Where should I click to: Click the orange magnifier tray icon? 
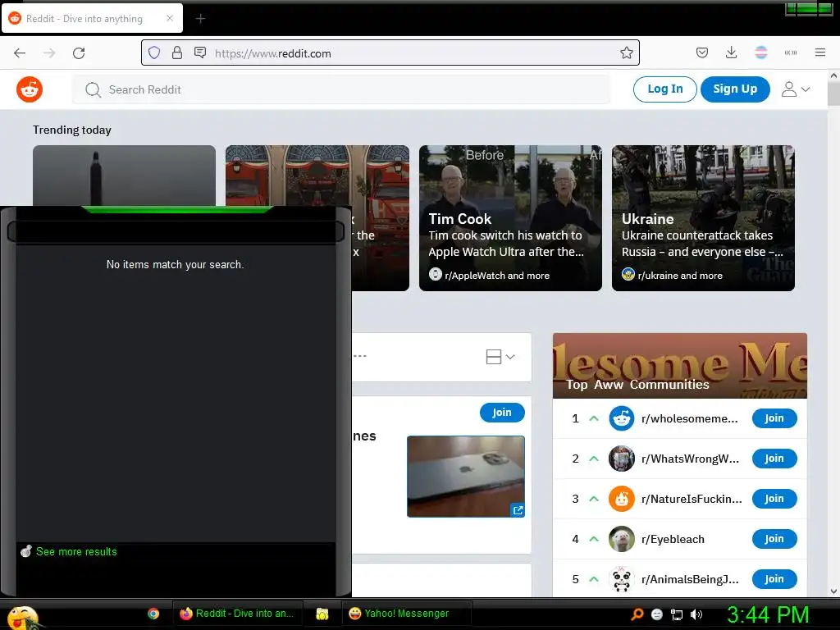point(637,614)
